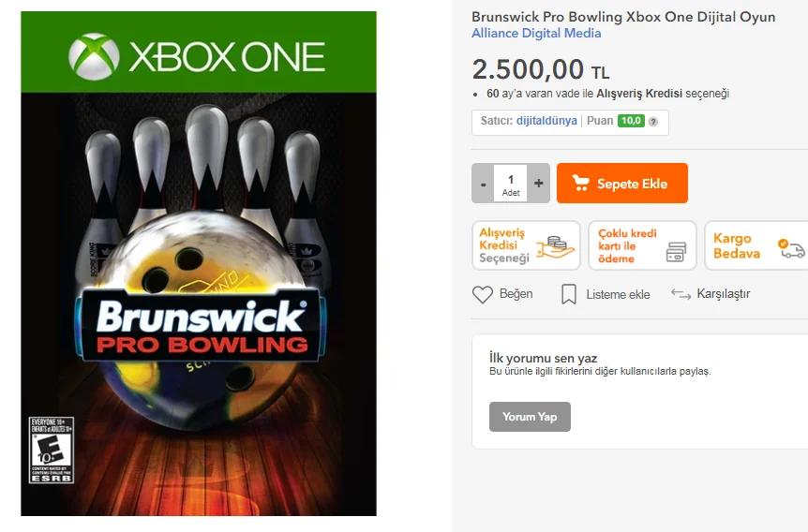Increase quantity with the plus button

[x=539, y=184]
